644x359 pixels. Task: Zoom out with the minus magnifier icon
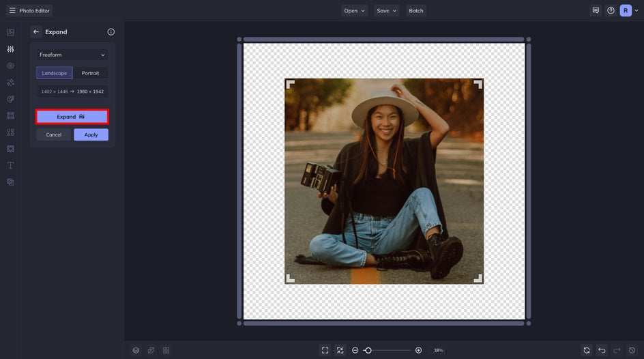click(355, 350)
